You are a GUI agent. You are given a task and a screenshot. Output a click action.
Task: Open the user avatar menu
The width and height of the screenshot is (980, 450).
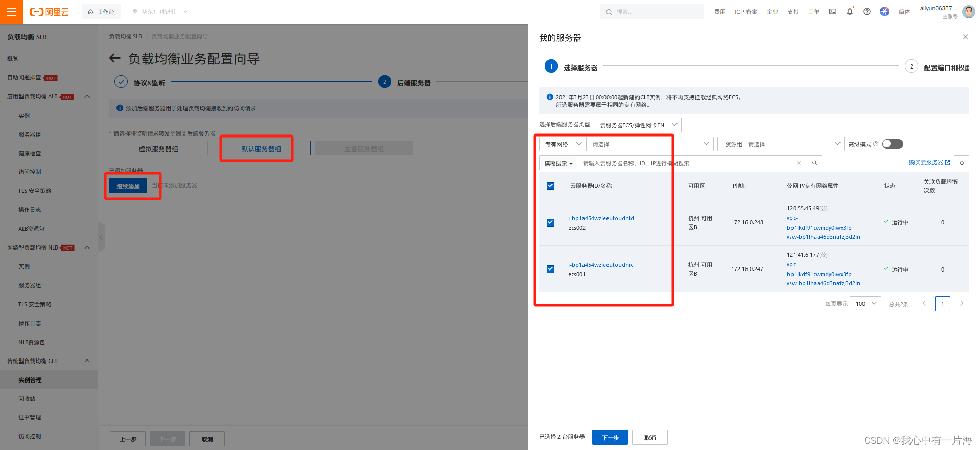pos(968,11)
